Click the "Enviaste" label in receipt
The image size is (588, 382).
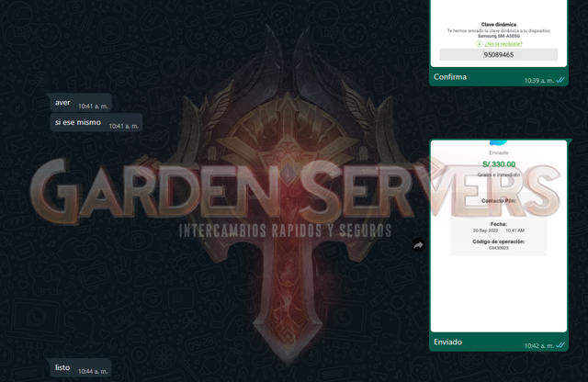pyautogui.click(x=498, y=153)
